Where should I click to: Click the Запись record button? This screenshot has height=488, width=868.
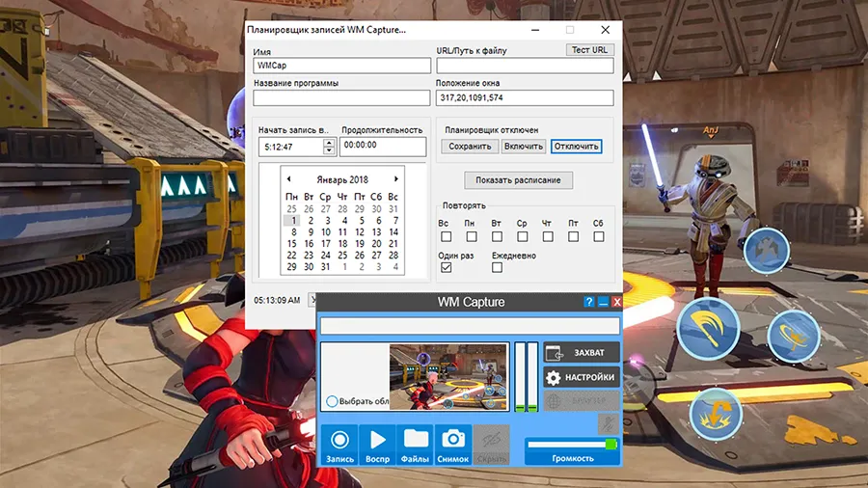(x=339, y=446)
